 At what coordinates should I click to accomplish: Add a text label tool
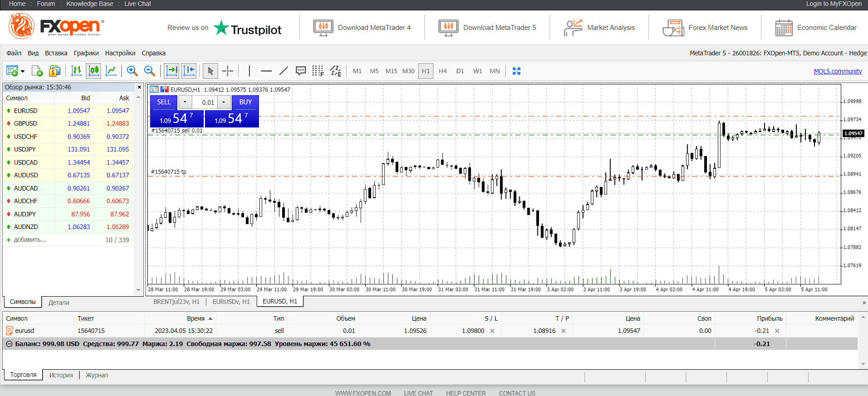pos(301,71)
